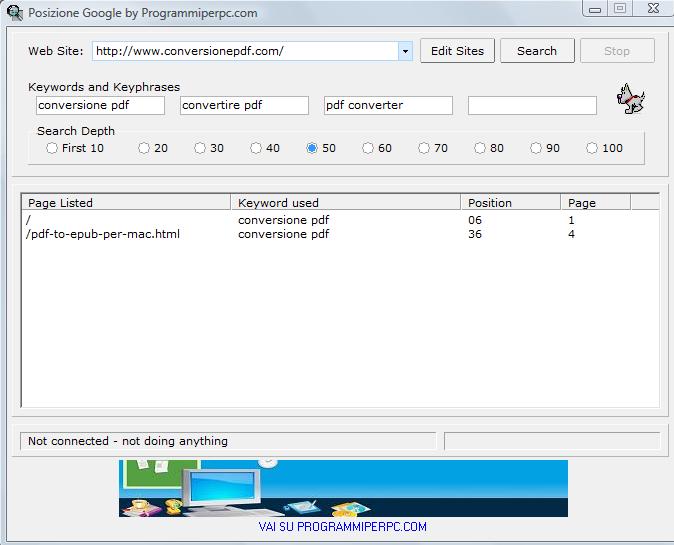Open the Web Site dropdown arrow
Image resolution: width=674 pixels, height=545 pixels.
point(405,51)
